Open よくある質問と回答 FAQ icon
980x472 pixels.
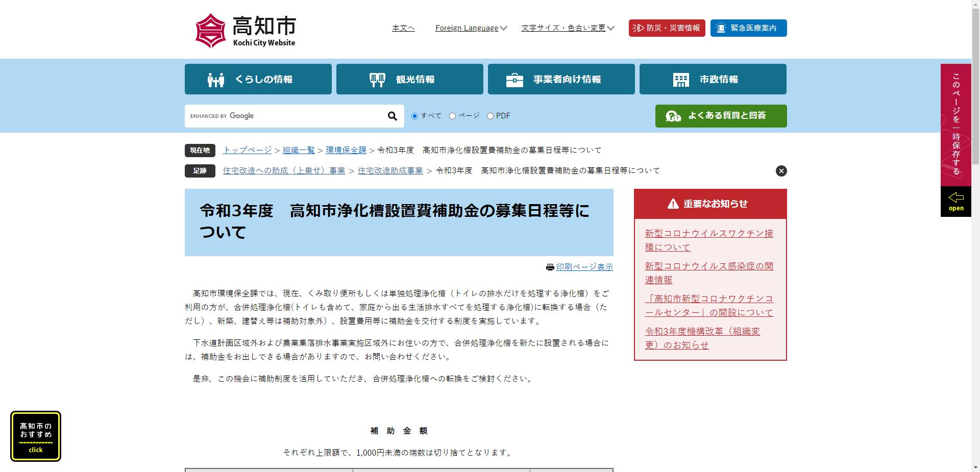pos(674,116)
